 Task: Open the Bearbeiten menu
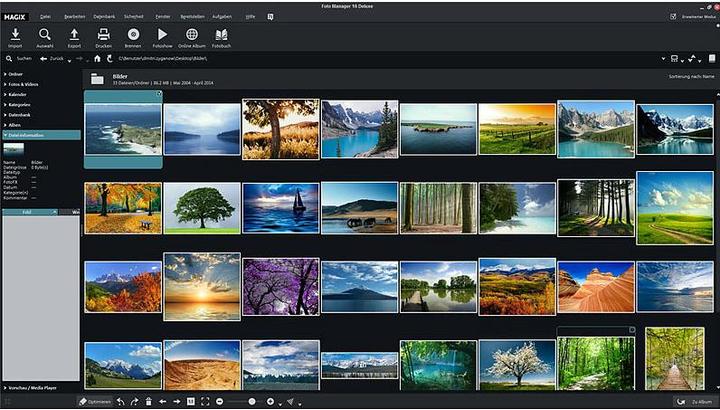point(74,17)
